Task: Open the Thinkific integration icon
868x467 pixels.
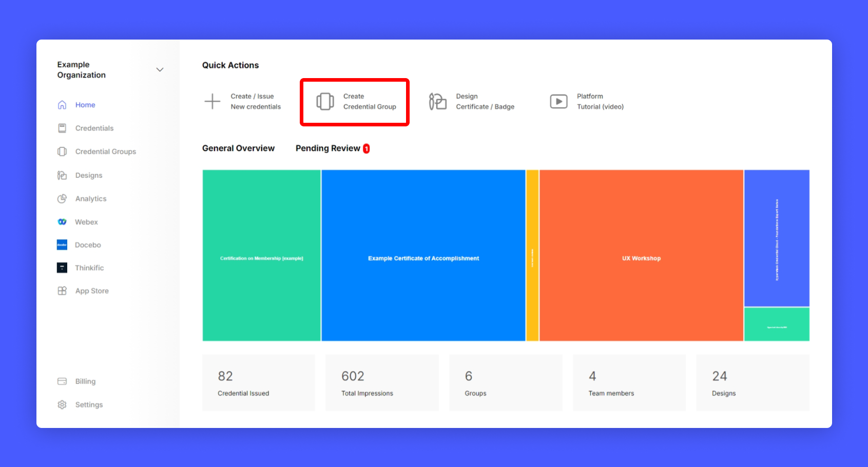Action: (62, 268)
